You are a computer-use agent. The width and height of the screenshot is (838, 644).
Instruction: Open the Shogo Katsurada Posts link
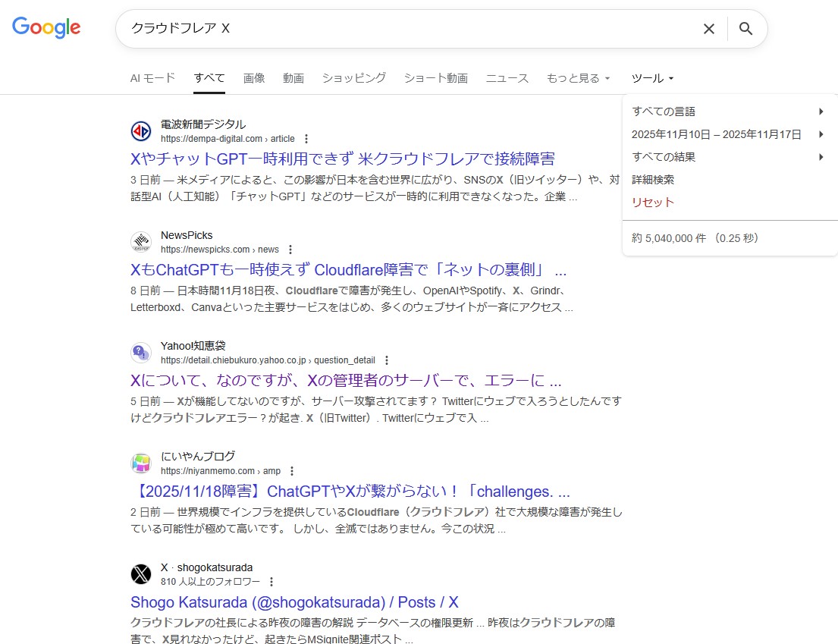click(294, 602)
